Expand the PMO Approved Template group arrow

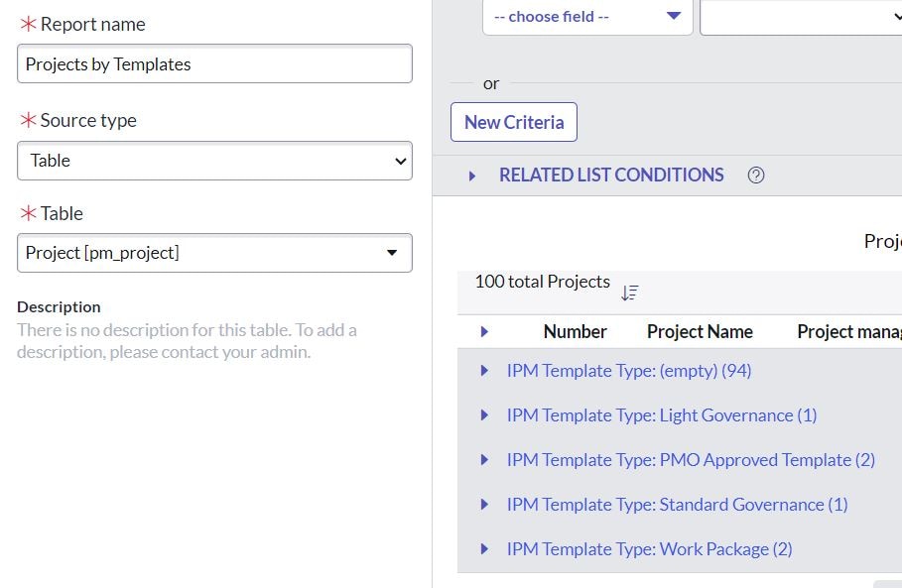pos(484,460)
